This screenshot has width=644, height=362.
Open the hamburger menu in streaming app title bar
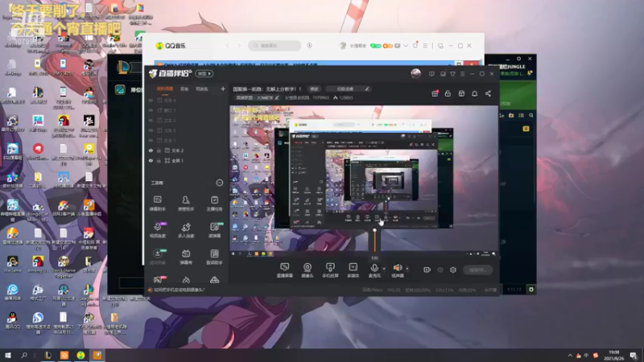462,74
